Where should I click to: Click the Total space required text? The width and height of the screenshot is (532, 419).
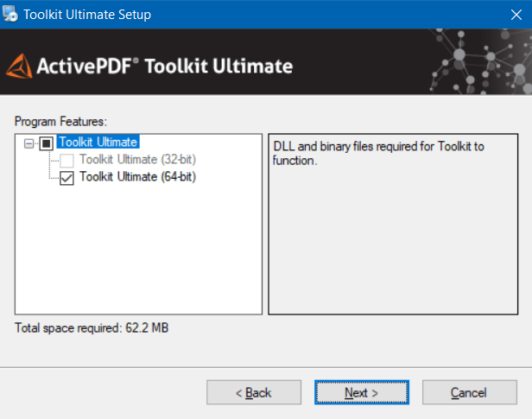coord(92,328)
